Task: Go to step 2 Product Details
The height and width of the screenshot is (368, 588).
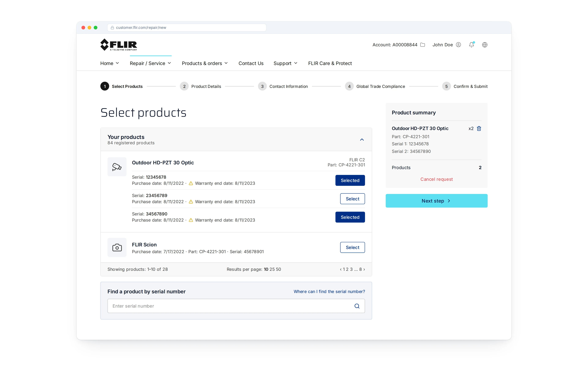Action: (x=200, y=86)
